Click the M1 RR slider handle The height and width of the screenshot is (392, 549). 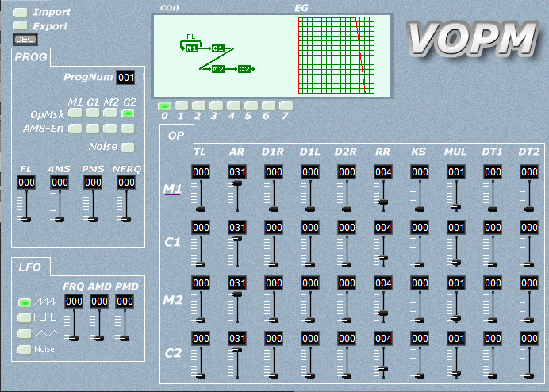point(383,202)
